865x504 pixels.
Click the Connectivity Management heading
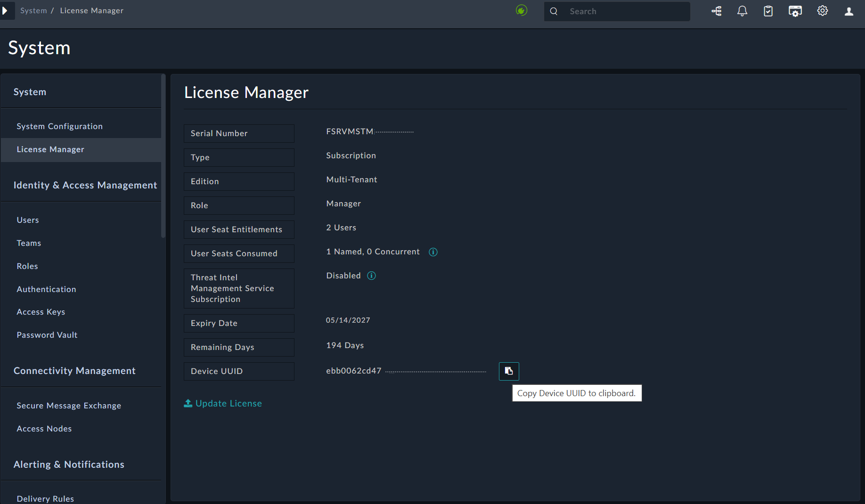point(74,371)
